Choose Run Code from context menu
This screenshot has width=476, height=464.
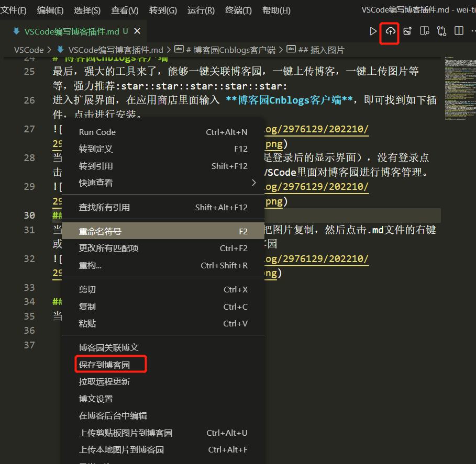(163, 132)
